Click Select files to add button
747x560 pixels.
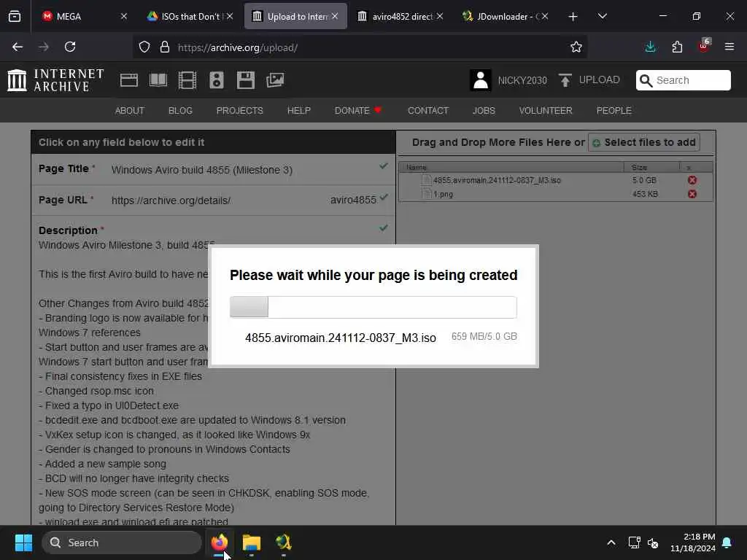click(644, 142)
